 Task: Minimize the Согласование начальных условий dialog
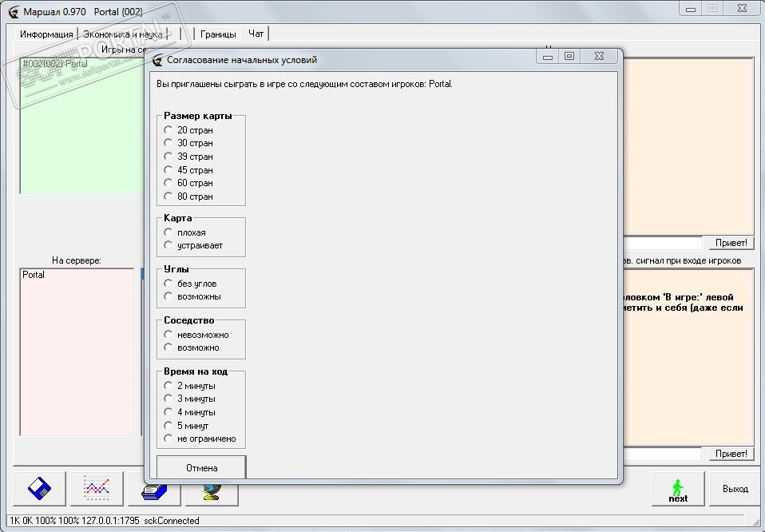548,56
